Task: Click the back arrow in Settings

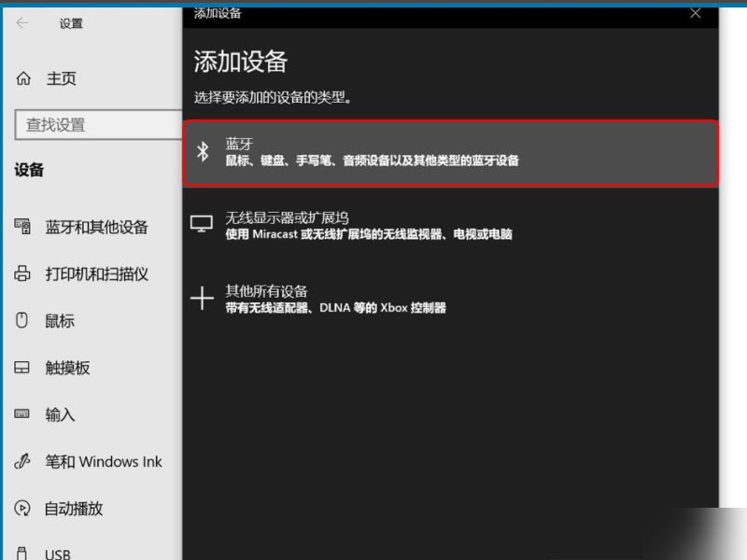Action: pos(21,23)
